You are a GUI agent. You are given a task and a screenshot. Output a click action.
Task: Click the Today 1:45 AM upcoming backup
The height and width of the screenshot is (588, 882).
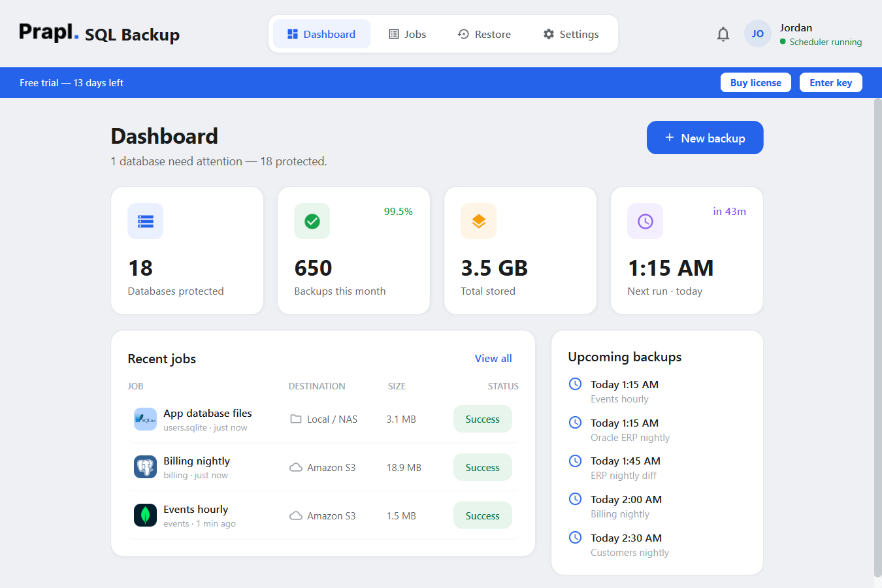626,461
